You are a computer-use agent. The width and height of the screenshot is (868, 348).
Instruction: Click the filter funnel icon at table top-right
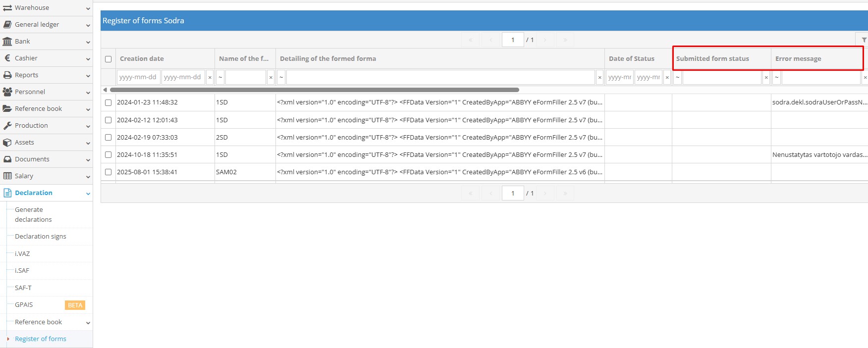864,40
